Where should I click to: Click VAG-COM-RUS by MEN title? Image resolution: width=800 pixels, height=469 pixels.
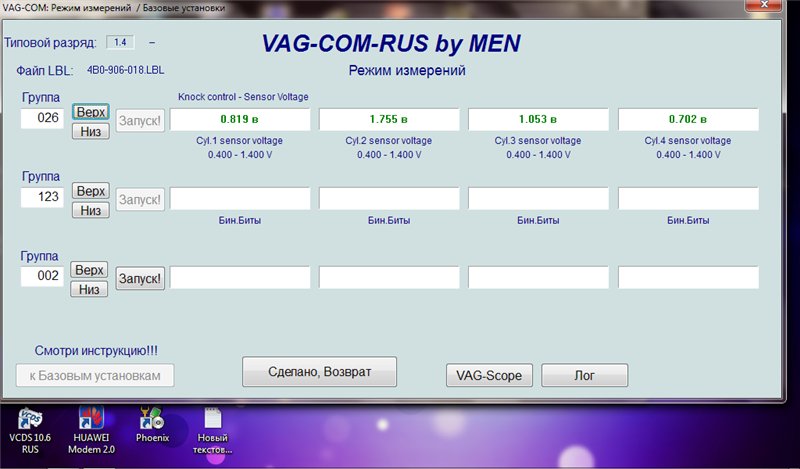coord(391,43)
